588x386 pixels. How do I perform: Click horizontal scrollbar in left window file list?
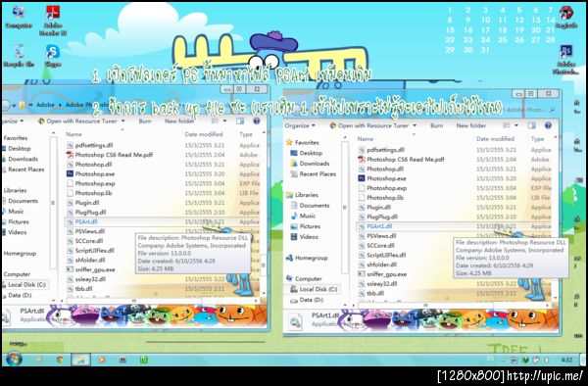tap(134, 300)
